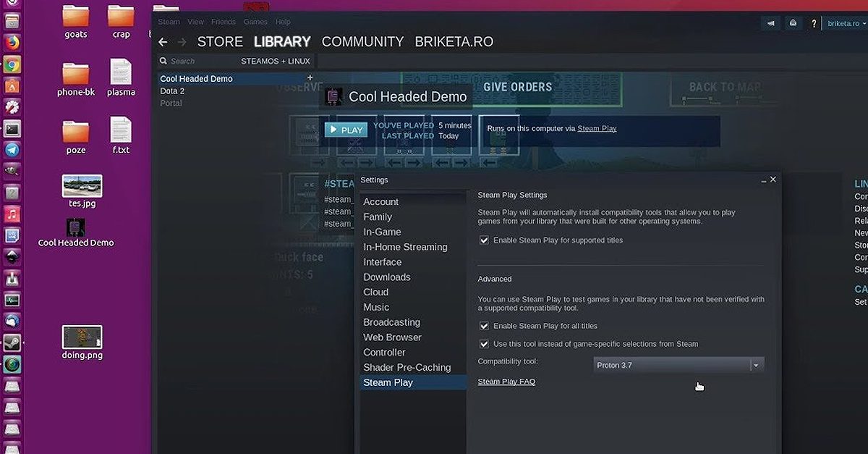868x454 pixels.
Task: Launch Firefox from the Ubuntu dock
Action: click(12, 43)
